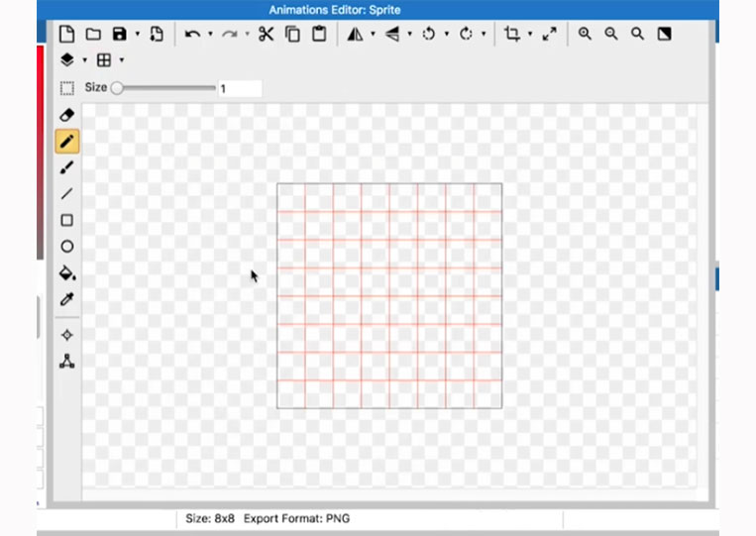Flip image horizontally icon
Screen dimensions: 756x536
tap(356, 35)
